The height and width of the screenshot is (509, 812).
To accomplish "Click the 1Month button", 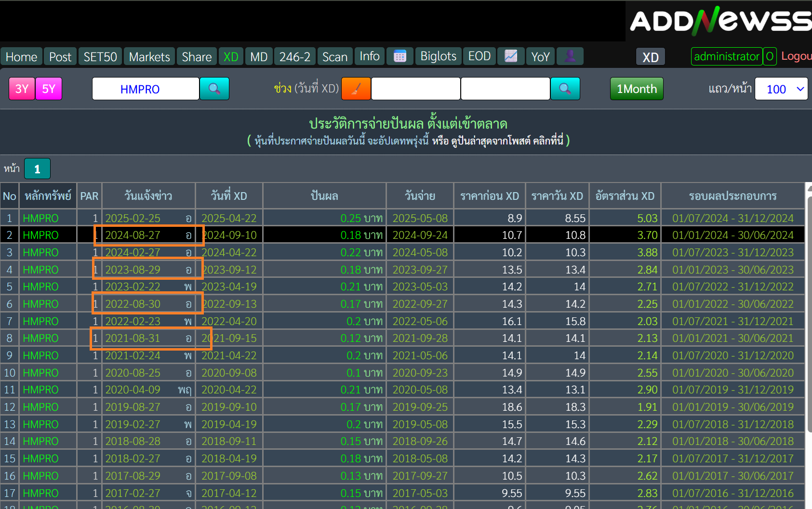I will coord(637,89).
